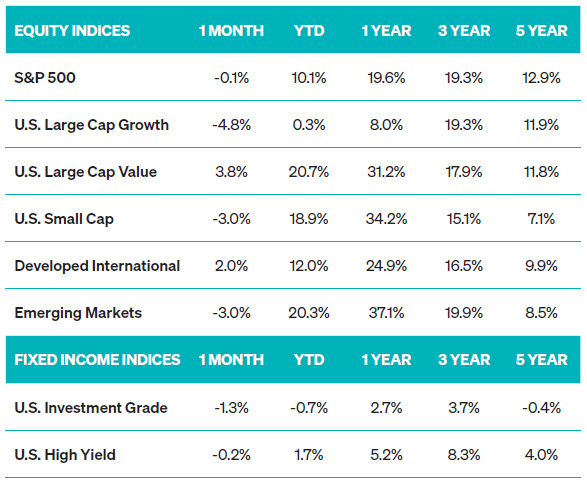The image size is (587, 484).
Task: Click the equity YTD column header
Action: 309,31
